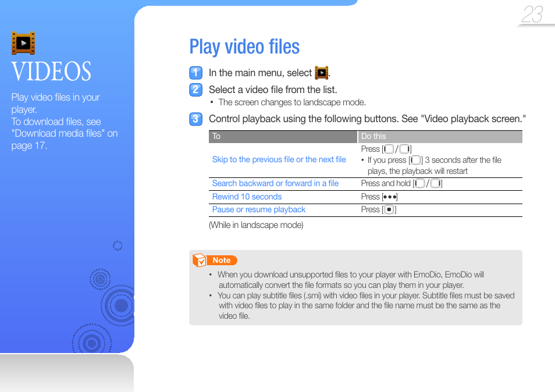The height and width of the screenshot is (392, 555).
Task: Click the Note checkbox icon
Action: pyautogui.click(x=200, y=260)
